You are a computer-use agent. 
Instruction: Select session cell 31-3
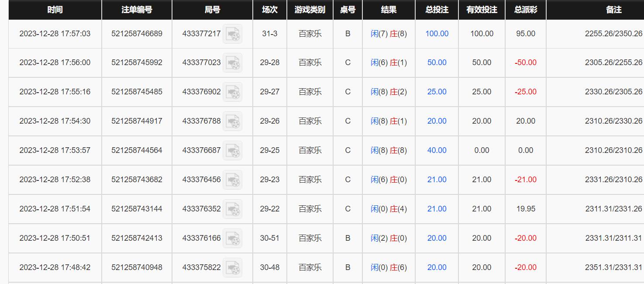270,34
